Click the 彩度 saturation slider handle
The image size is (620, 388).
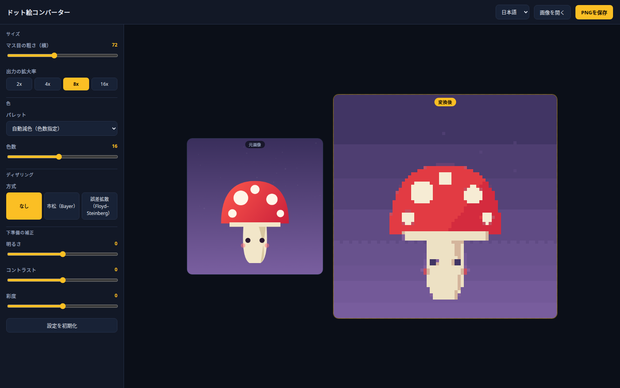(x=63, y=306)
